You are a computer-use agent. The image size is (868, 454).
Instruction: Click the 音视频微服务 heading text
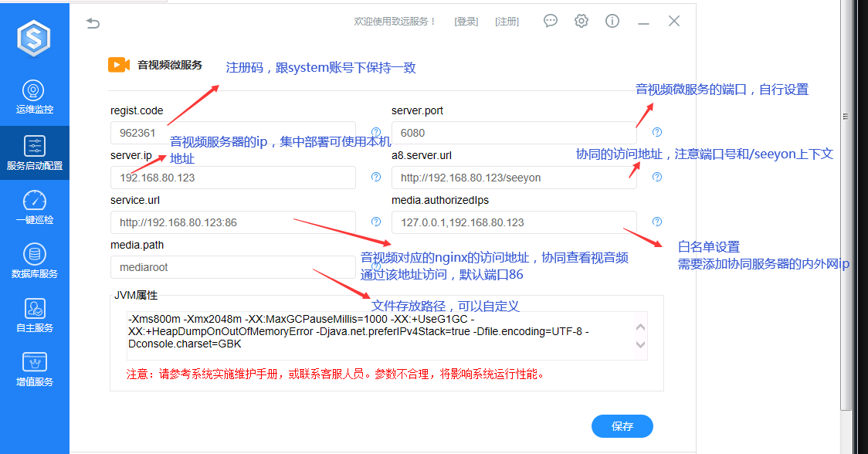(x=170, y=66)
